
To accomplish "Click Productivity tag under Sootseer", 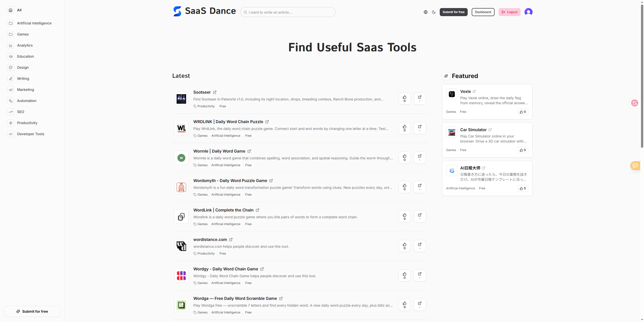I will [206, 106].
